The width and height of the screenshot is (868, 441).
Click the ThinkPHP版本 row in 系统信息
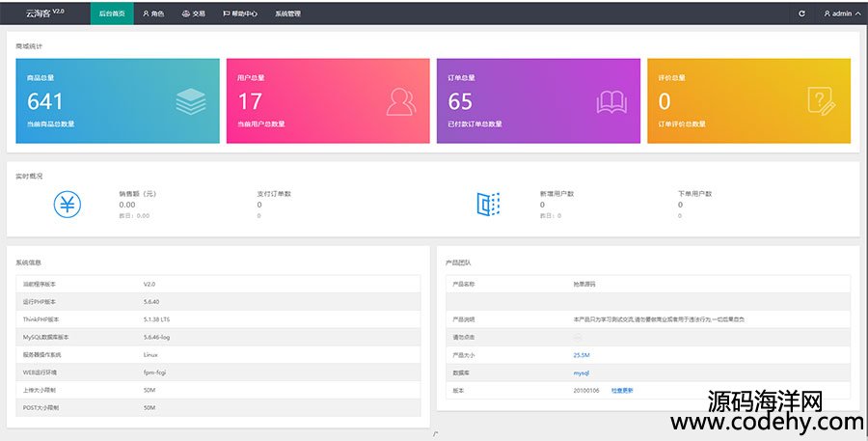pyautogui.click(x=218, y=319)
